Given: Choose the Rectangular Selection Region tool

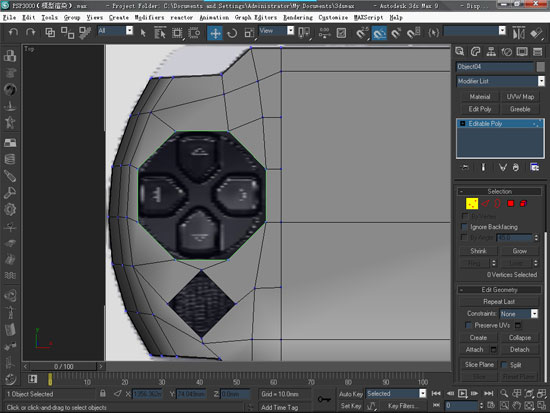Looking at the screenshot, I should coord(177,33).
